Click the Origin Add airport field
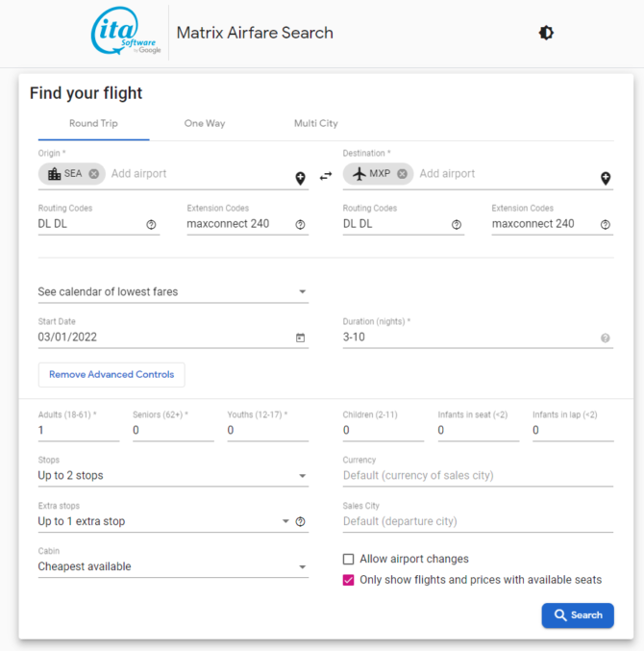Screen dimensions: 644x651 tap(201, 173)
